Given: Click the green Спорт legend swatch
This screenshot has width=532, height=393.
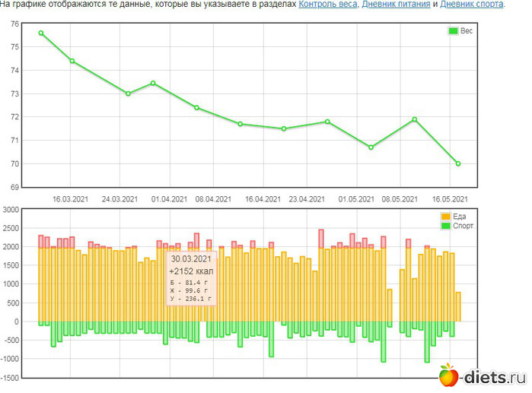Looking at the screenshot, I should click(445, 226).
